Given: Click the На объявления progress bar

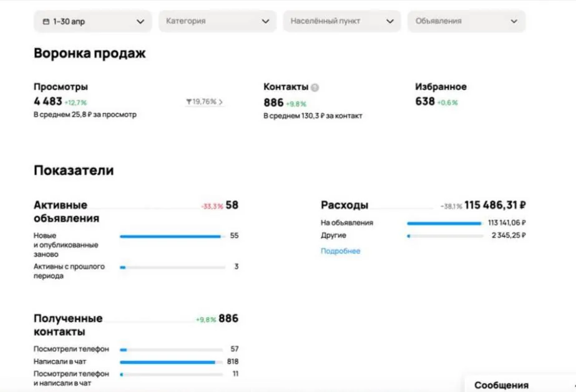Looking at the screenshot, I should (x=444, y=223).
